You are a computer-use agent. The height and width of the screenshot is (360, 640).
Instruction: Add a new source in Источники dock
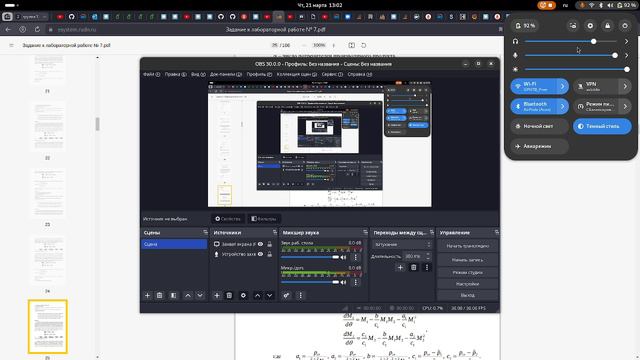click(x=217, y=295)
